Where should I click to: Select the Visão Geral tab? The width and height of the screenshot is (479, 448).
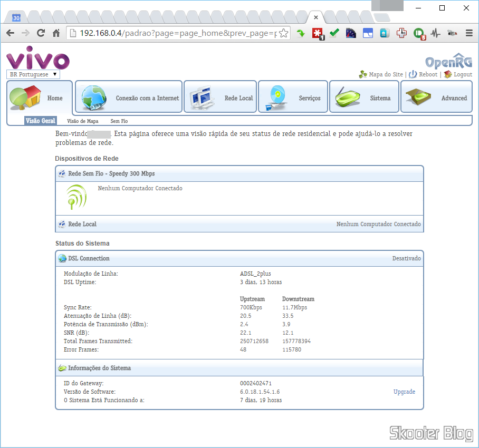[x=41, y=121]
